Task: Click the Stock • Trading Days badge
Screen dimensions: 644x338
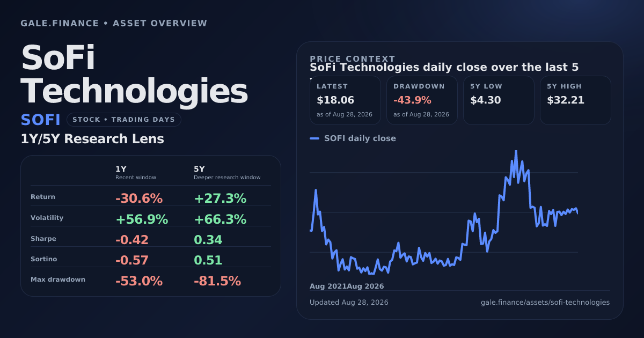Action: pyautogui.click(x=124, y=120)
